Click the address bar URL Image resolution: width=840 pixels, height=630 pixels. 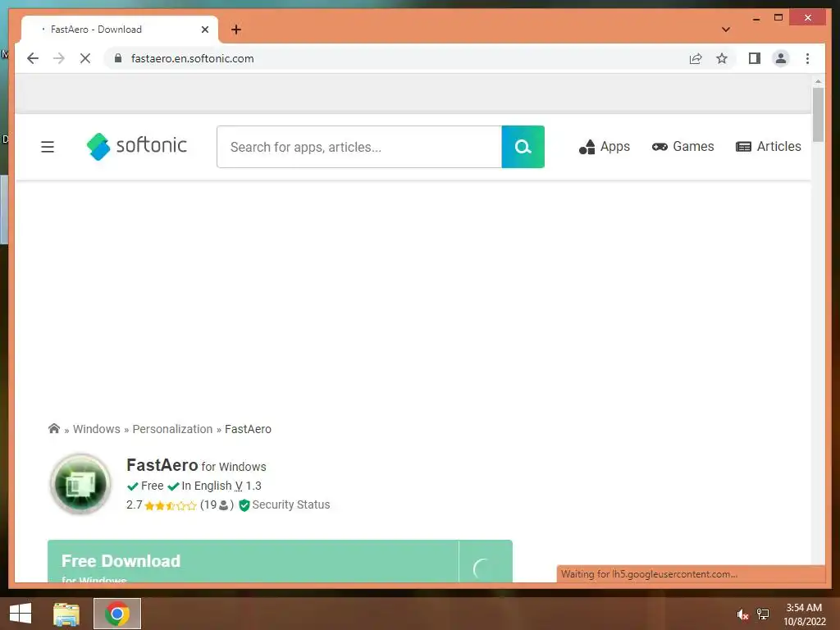(x=192, y=58)
